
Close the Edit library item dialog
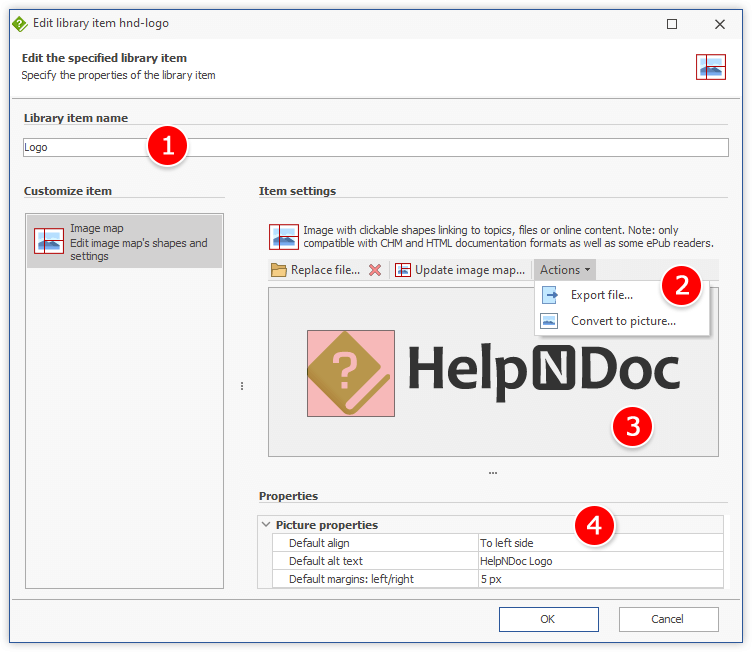[x=719, y=24]
